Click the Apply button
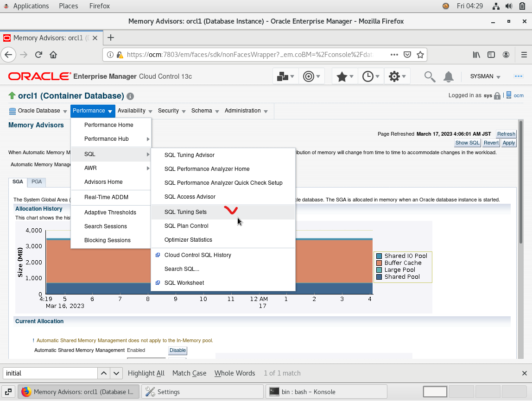This screenshot has width=532, height=401. [508, 143]
